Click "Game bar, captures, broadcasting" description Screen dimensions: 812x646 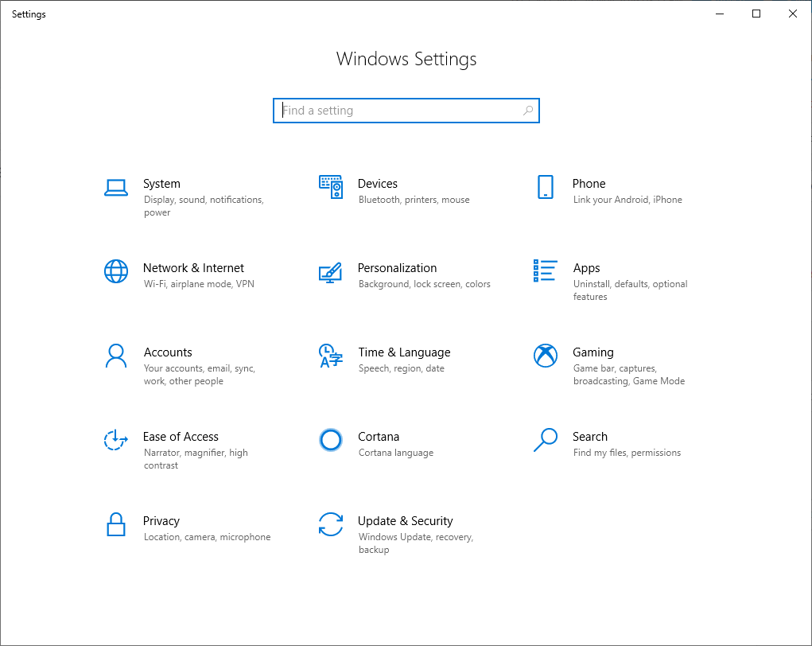(x=628, y=375)
